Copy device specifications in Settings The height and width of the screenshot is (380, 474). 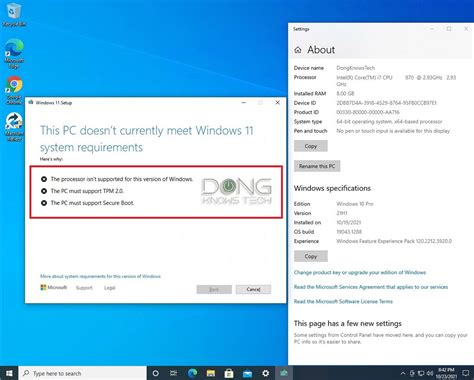point(311,146)
